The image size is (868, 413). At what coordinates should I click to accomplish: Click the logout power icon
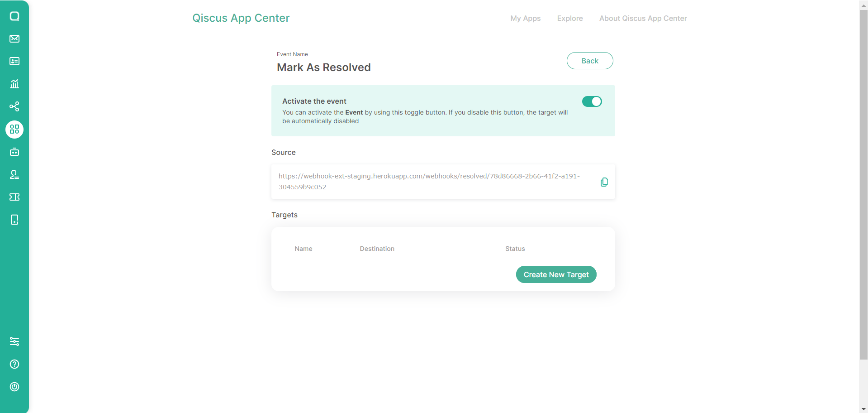[14, 387]
